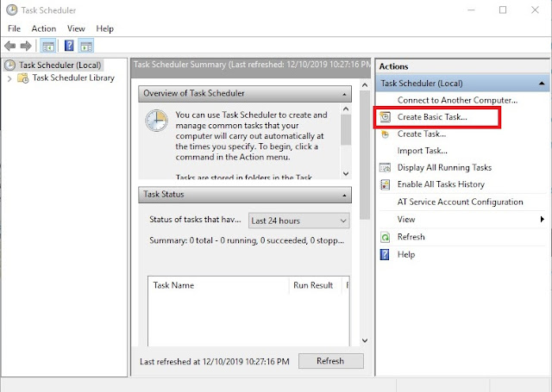Click the Enable All Tasks History icon
Screen dimensions: 552x392
click(x=386, y=184)
